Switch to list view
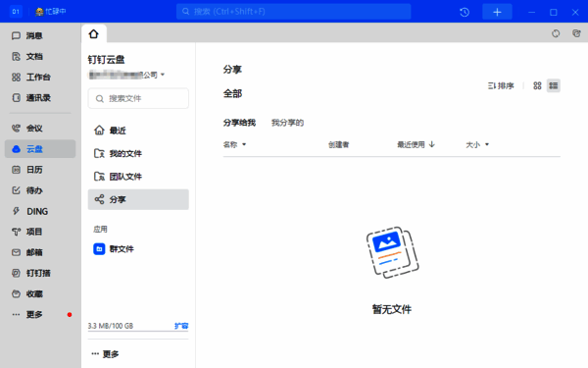The width and height of the screenshot is (588, 368). click(554, 85)
